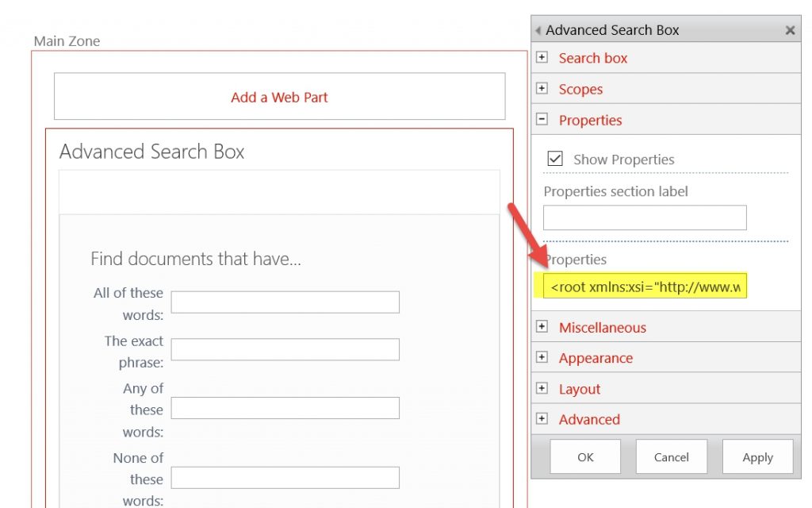The width and height of the screenshot is (812, 508).
Task: Click the Advanced Search Box pane title
Action: tap(612, 30)
